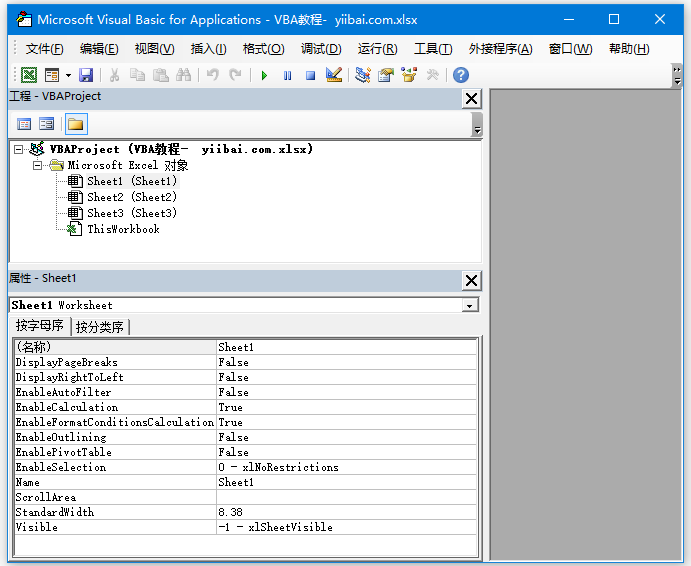Select Sheet2 (Sheet2) in project tree

(x=132, y=197)
